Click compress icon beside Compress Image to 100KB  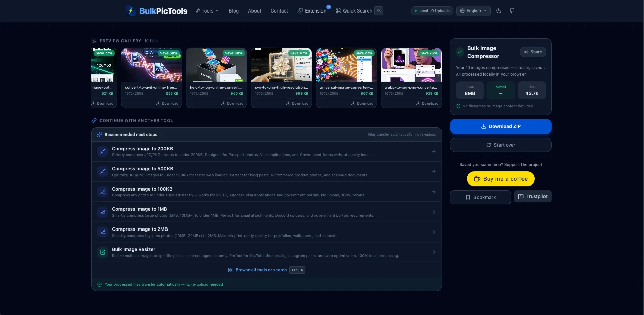[x=103, y=192]
